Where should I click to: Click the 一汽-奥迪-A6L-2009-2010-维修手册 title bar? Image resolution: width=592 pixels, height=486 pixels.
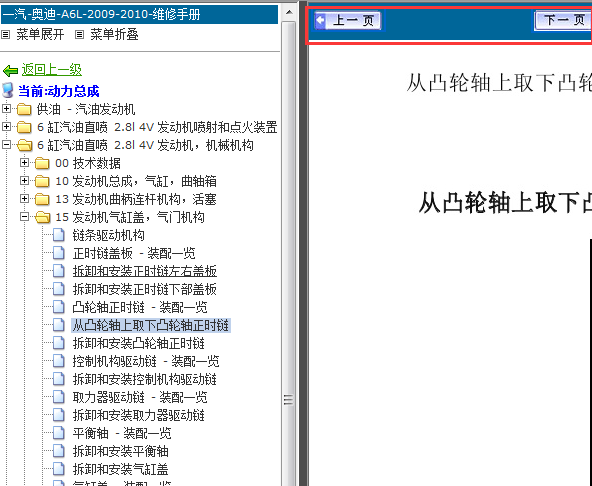139,15
